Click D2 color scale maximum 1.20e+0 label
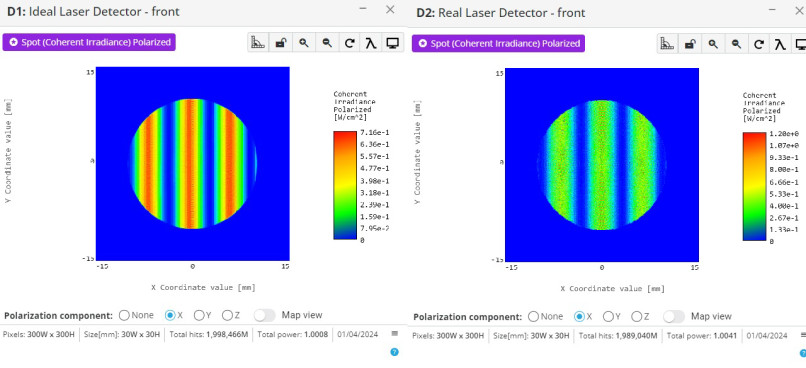The image size is (806, 368). pyautogui.click(x=785, y=134)
